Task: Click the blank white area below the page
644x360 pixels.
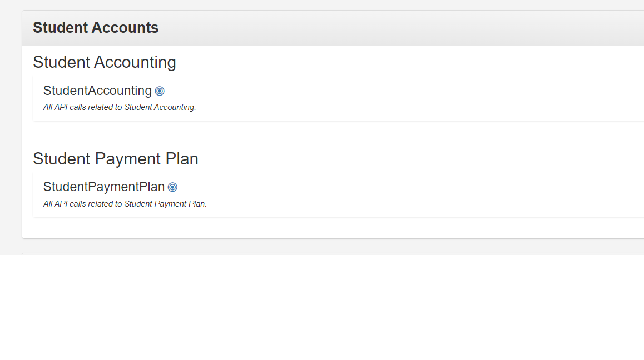Action: (322, 308)
